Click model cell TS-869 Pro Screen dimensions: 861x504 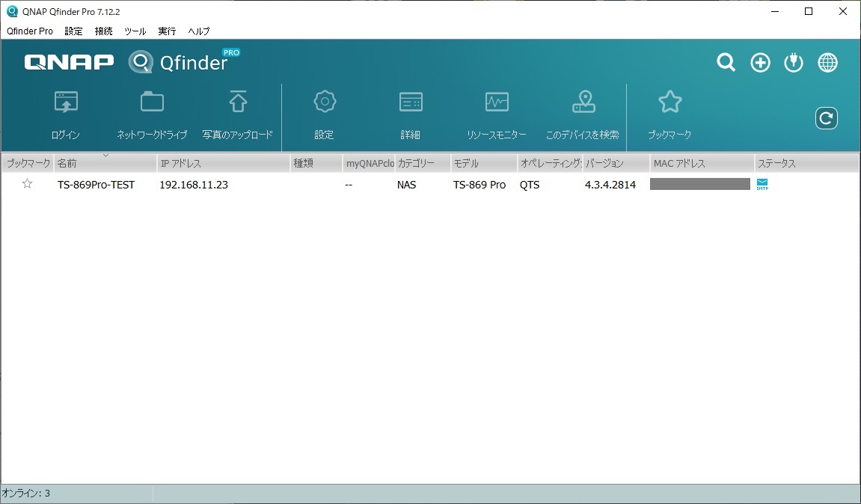tap(479, 185)
